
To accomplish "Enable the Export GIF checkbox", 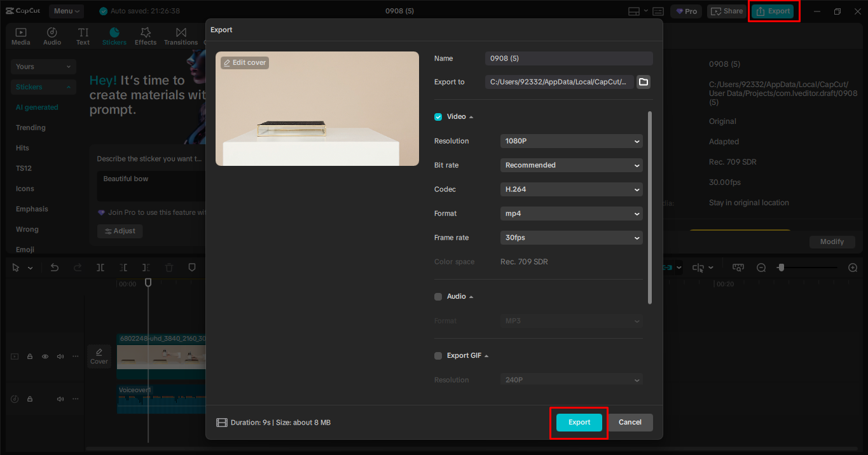I will (x=438, y=356).
